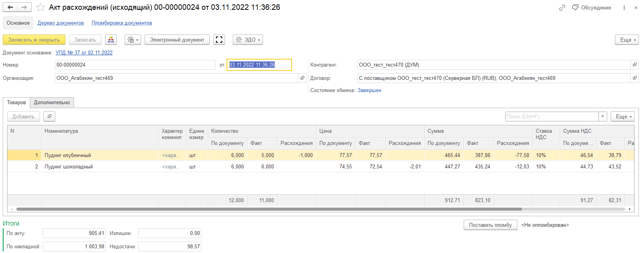Viewport: 644px width, 253px height.
Task: Clear the table search field
Action: click(x=603, y=116)
